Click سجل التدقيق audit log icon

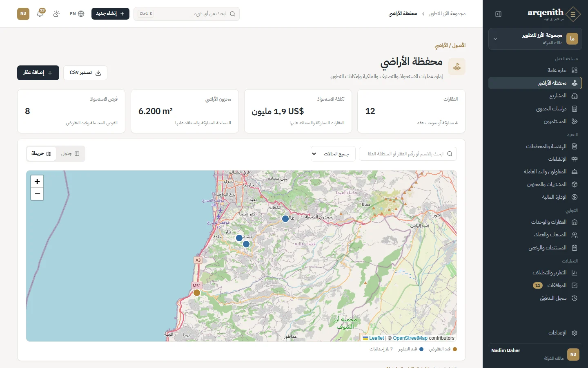coord(575,298)
